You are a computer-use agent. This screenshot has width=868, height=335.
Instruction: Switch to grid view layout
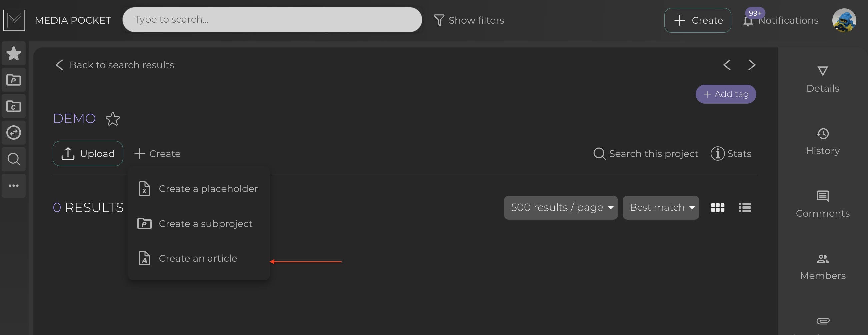(717, 207)
